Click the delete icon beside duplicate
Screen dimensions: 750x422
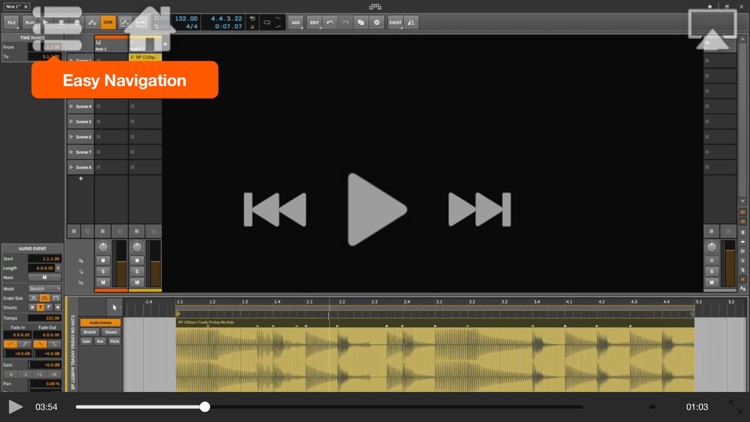coord(377,22)
